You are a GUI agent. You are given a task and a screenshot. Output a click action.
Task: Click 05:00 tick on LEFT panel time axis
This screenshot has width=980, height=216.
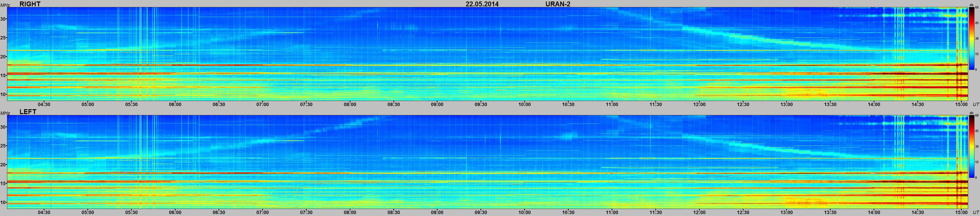pyautogui.click(x=87, y=213)
